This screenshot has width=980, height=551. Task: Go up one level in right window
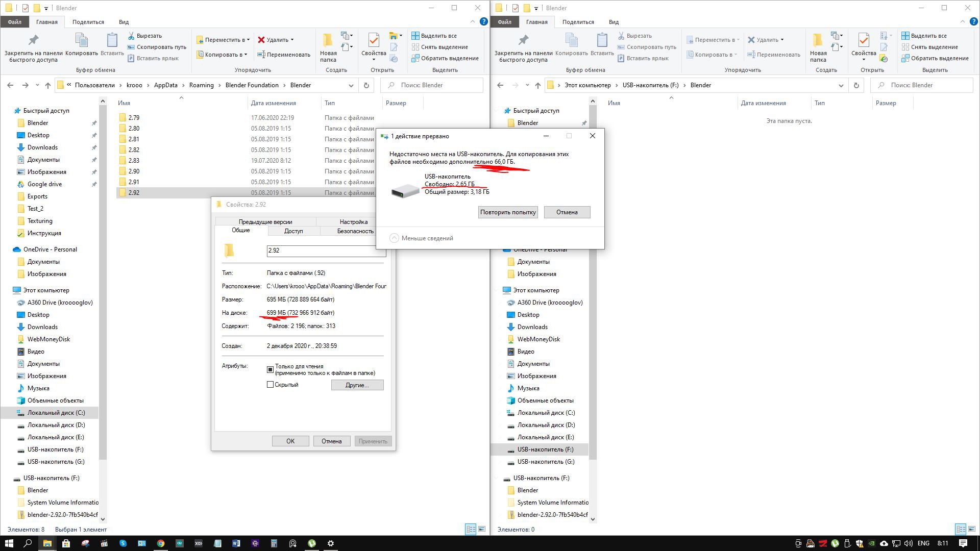click(x=538, y=85)
